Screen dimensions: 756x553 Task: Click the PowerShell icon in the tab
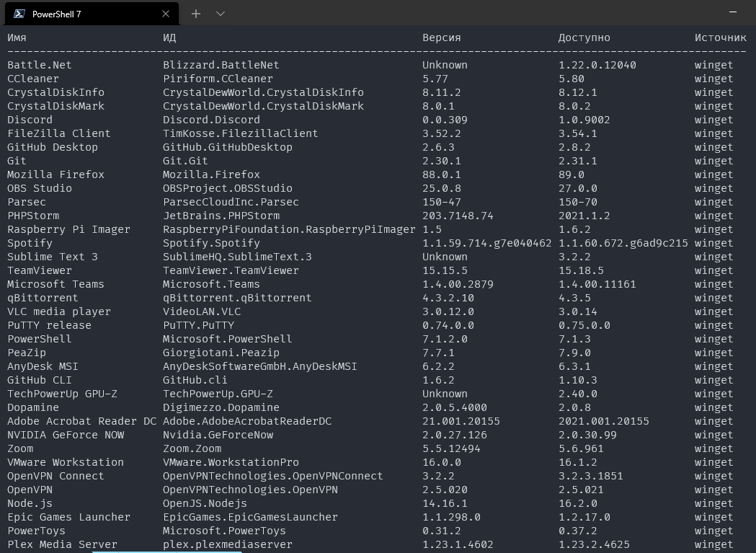19,13
